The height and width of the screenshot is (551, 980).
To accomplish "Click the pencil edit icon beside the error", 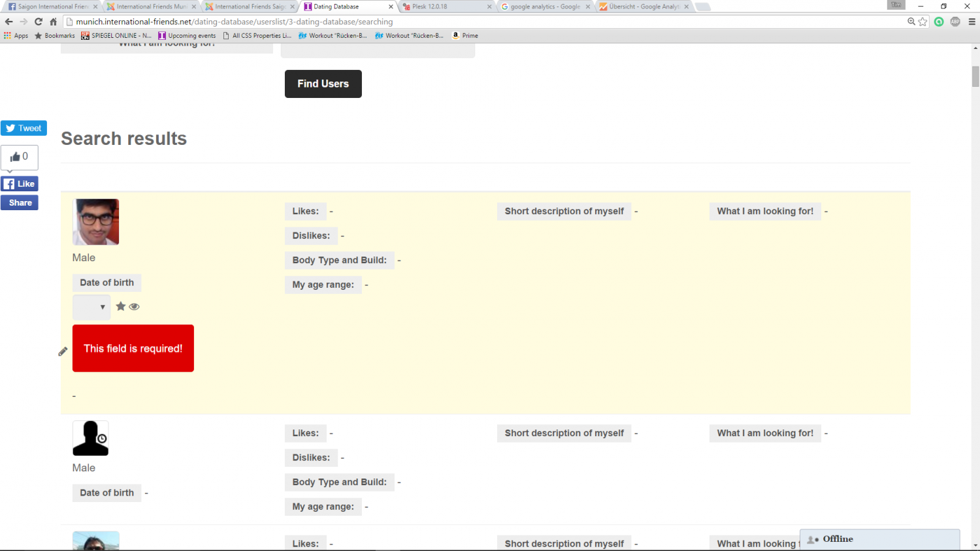I will point(63,352).
